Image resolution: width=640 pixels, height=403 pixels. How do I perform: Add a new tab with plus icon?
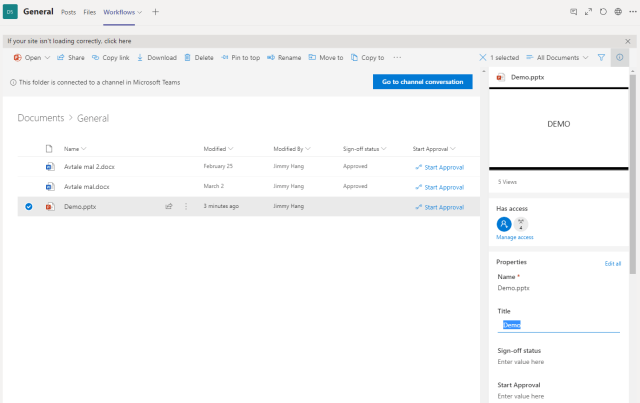155,11
